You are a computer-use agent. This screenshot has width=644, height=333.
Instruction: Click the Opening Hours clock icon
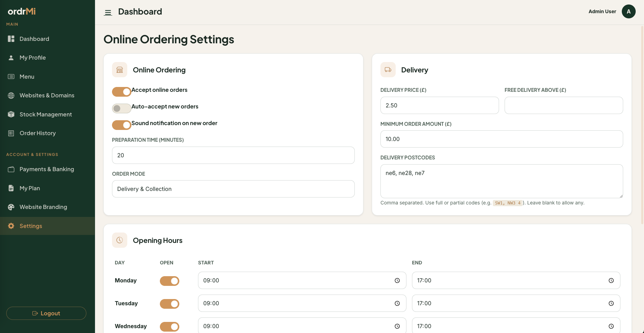[x=120, y=240]
